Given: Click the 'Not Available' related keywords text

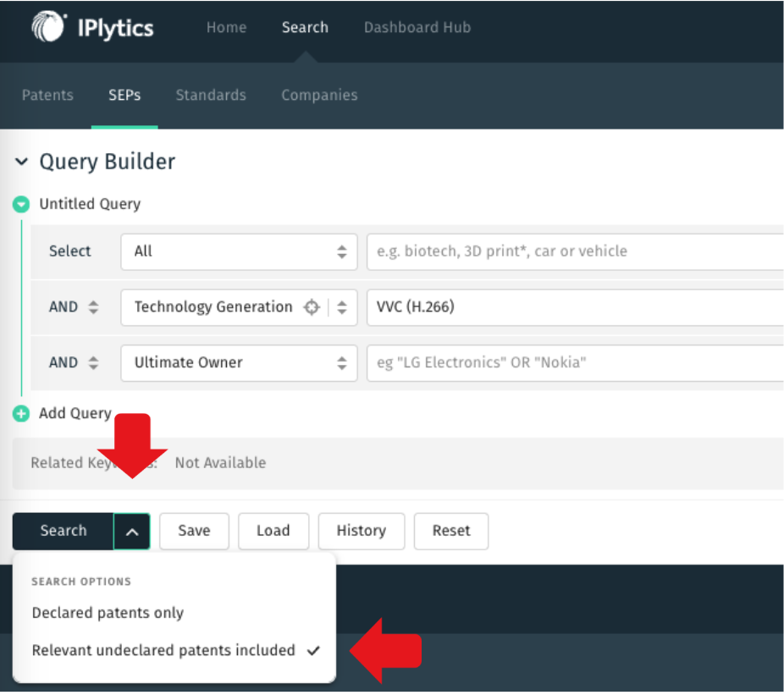Looking at the screenshot, I should [220, 463].
